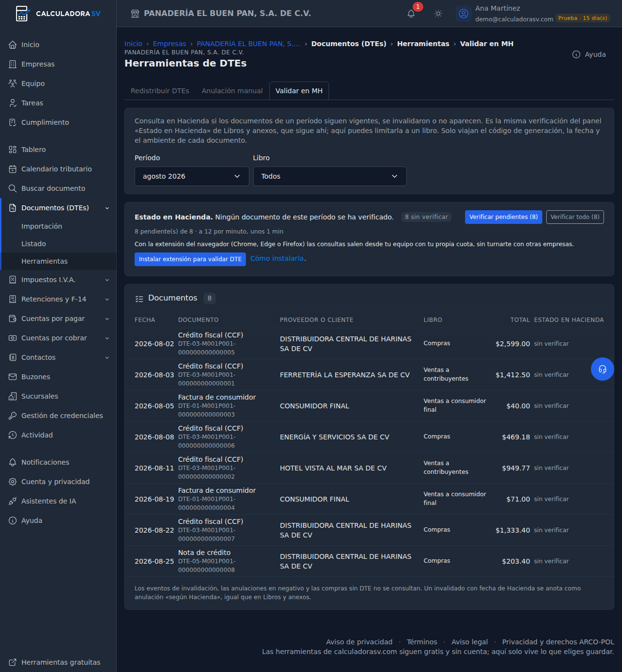Image resolution: width=622 pixels, height=672 pixels.
Task: Collapse the Documentos (DTEs) sidebar section chevron
Action: point(107,208)
